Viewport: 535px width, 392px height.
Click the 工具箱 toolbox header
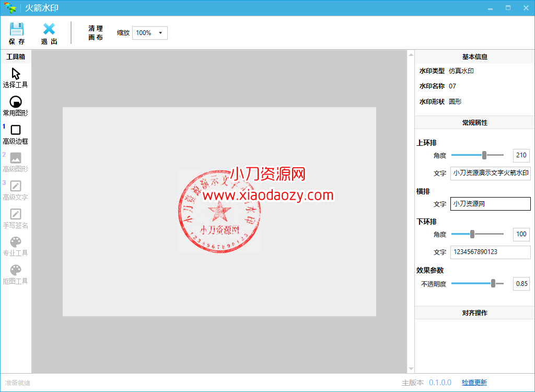point(16,56)
